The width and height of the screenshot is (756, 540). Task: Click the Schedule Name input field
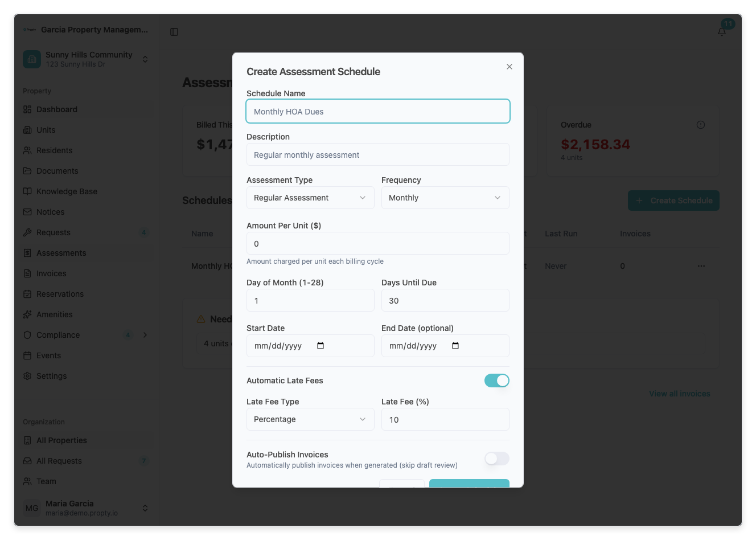[378, 111]
